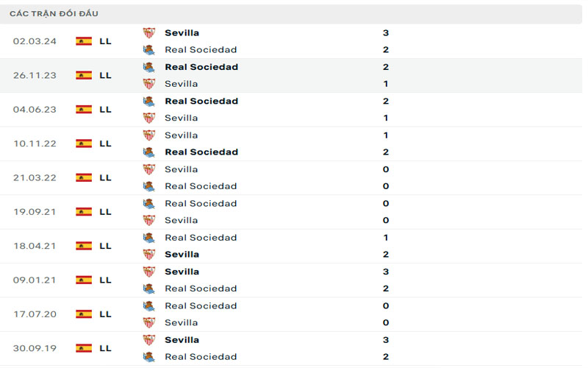Open Real Sociedad link in 26.11.23 match

coord(201,67)
